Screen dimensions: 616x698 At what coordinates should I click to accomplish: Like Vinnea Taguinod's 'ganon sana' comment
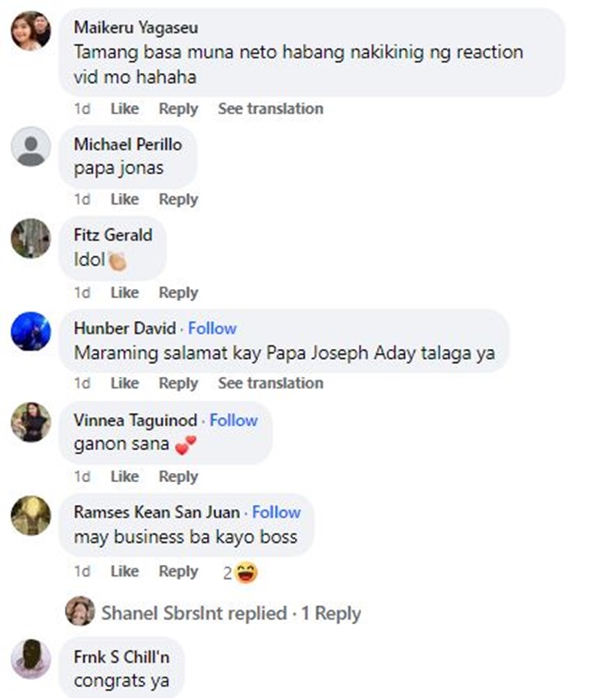coord(125,476)
